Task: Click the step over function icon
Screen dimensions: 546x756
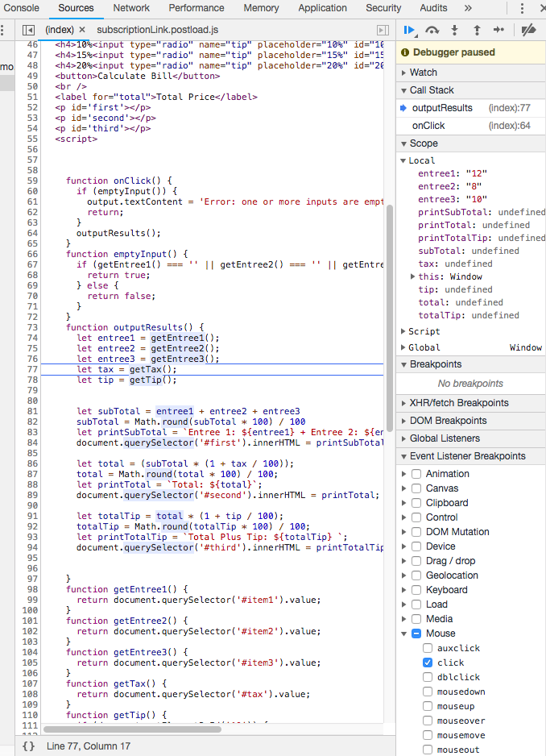Action: coord(432,30)
